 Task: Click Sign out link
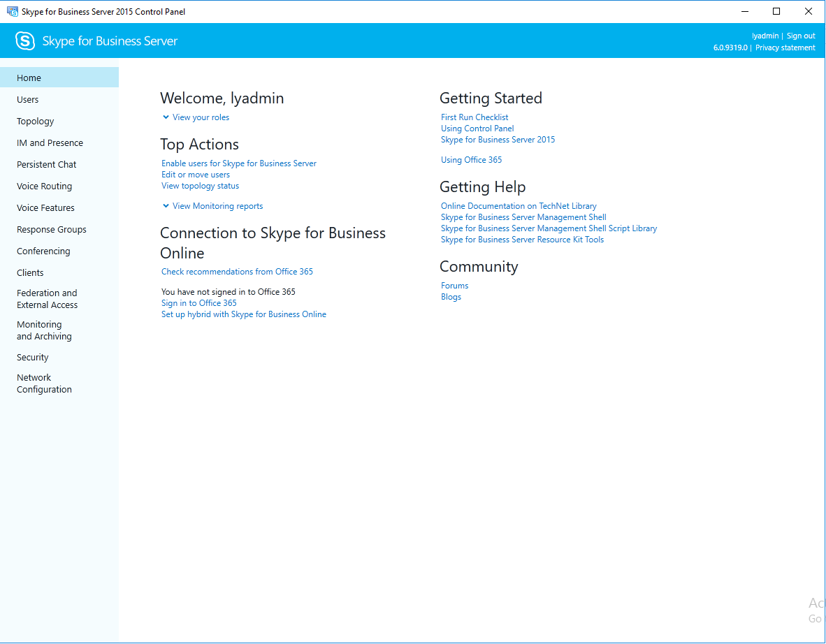[801, 36]
